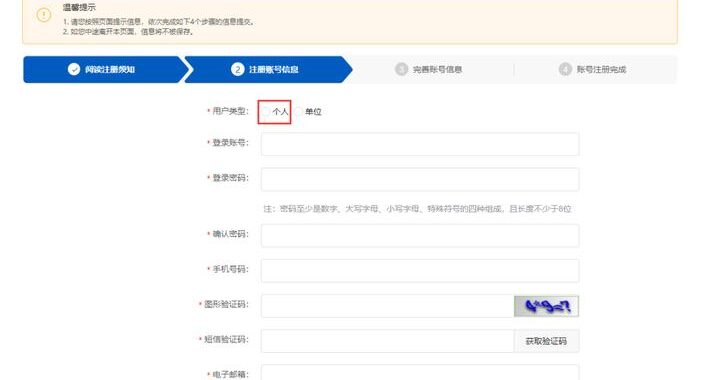Focus the 确认密码 input field
701x380 pixels.
tap(420, 236)
